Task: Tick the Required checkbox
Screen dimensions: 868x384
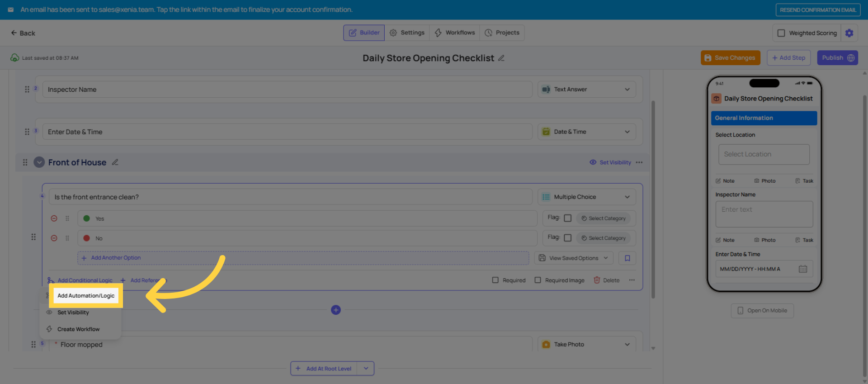Action: pyautogui.click(x=495, y=280)
